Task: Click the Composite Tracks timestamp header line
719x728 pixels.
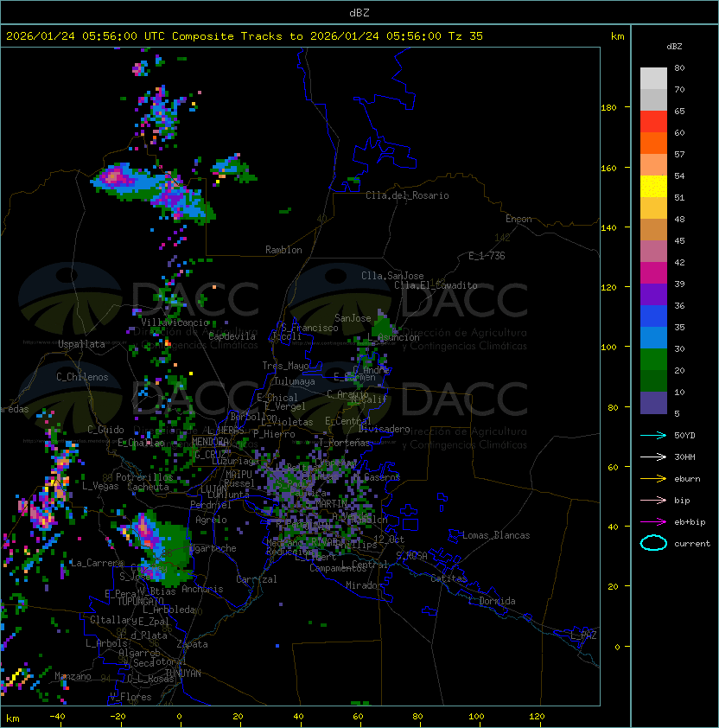Action: pos(245,36)
